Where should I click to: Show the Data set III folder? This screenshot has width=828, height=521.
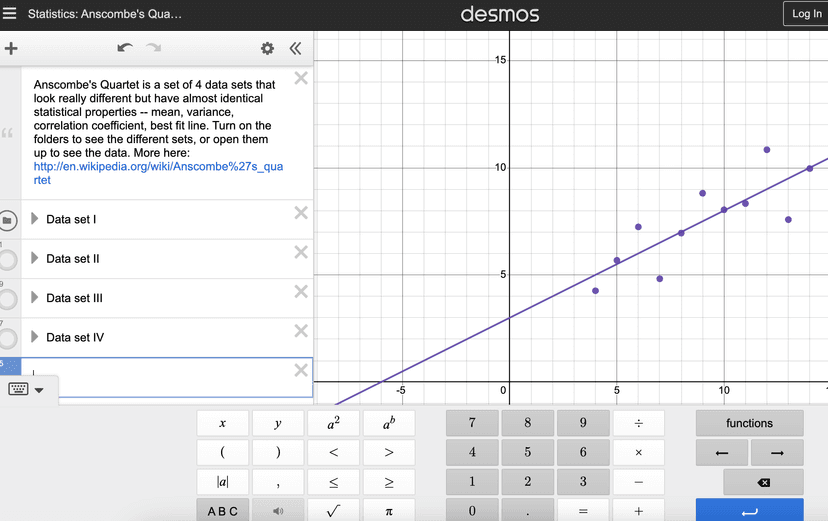click(x=8, y=299)
